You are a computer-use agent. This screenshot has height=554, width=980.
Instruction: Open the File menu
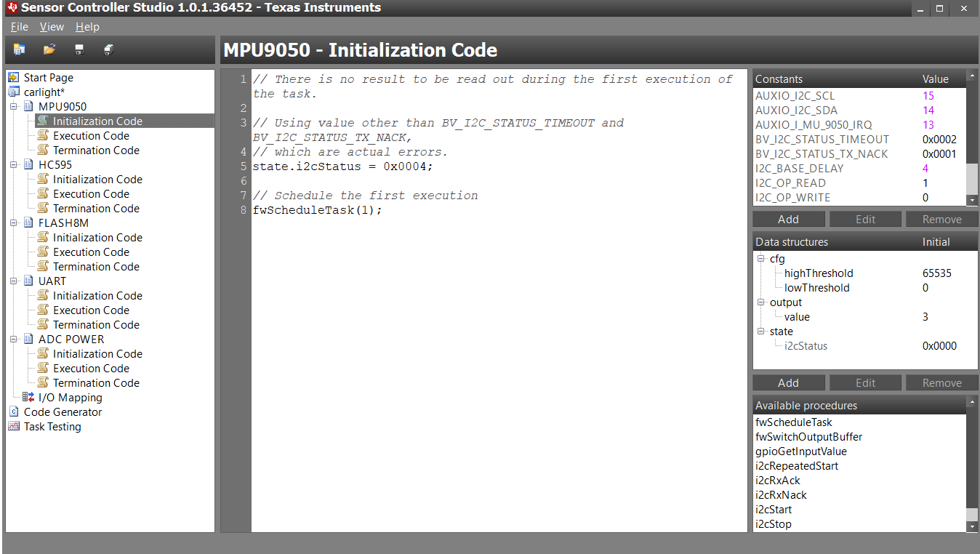[x=20, y=27]
